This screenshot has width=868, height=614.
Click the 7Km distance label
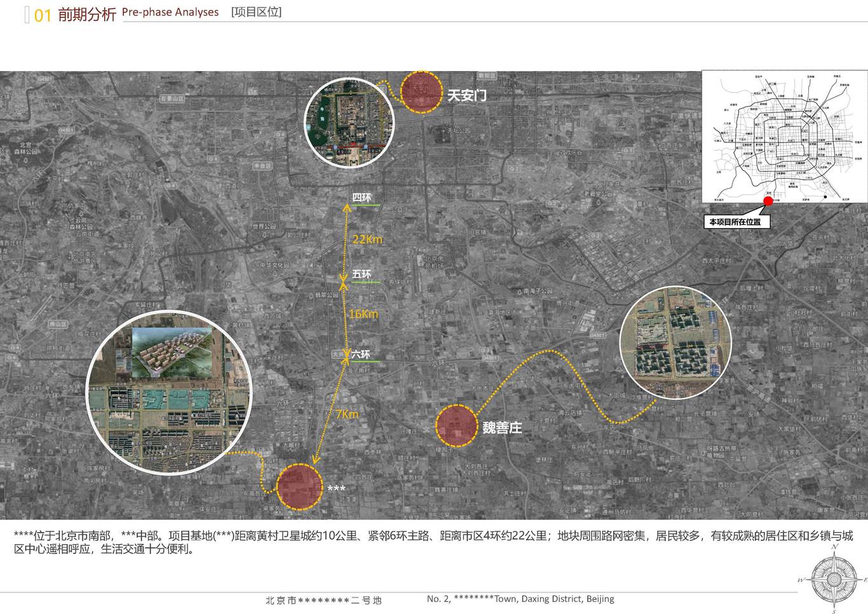coord(347,414)
